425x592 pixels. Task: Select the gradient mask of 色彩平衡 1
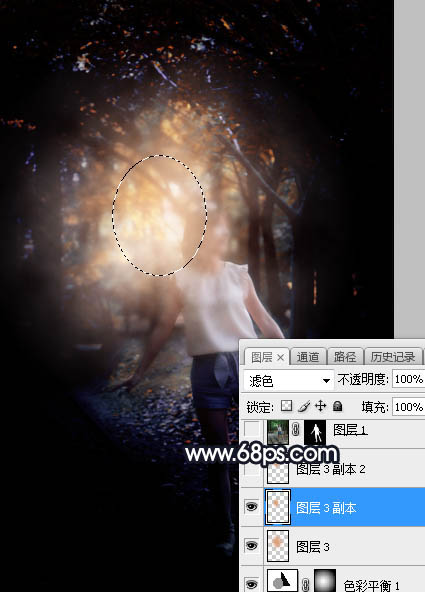pos(325,581)
